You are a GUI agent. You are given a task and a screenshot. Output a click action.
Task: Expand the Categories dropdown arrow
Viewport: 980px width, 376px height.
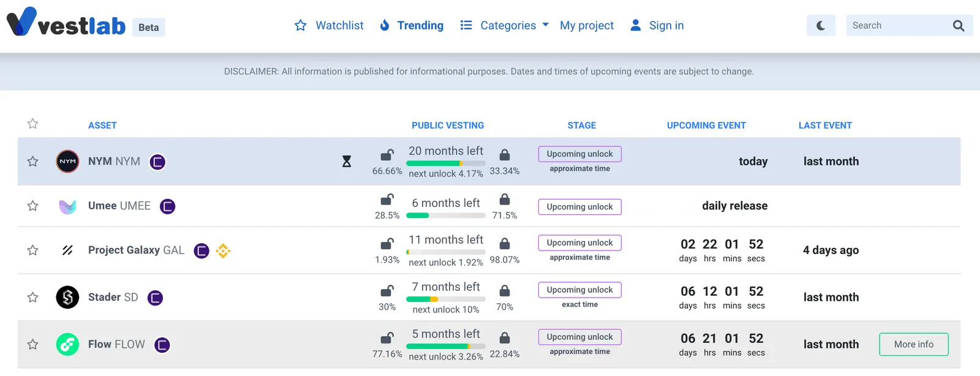545,25
